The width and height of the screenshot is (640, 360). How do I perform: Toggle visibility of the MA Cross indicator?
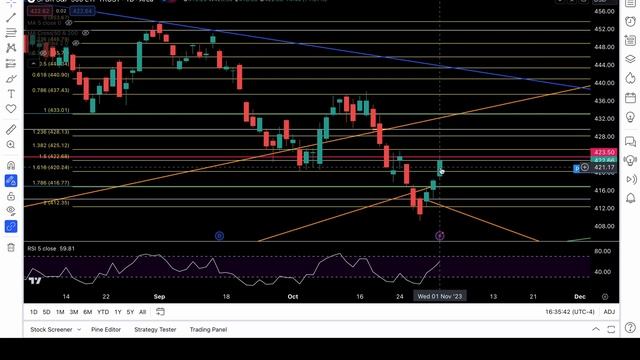coord(85,33)
